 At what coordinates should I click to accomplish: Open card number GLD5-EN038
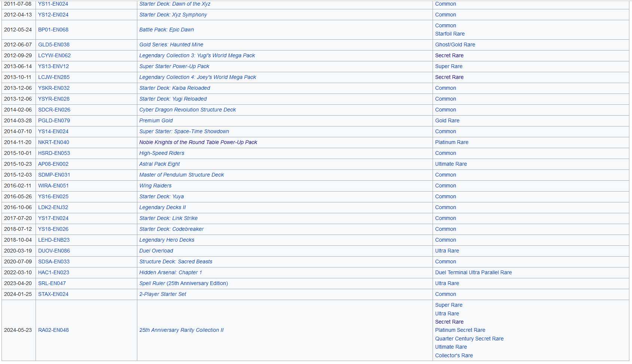click(54, 45)
